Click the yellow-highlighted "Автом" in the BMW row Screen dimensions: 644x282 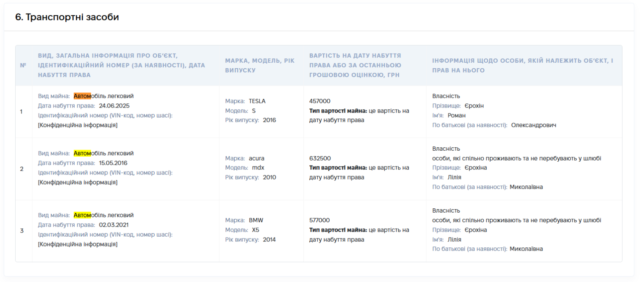(82, 215)
